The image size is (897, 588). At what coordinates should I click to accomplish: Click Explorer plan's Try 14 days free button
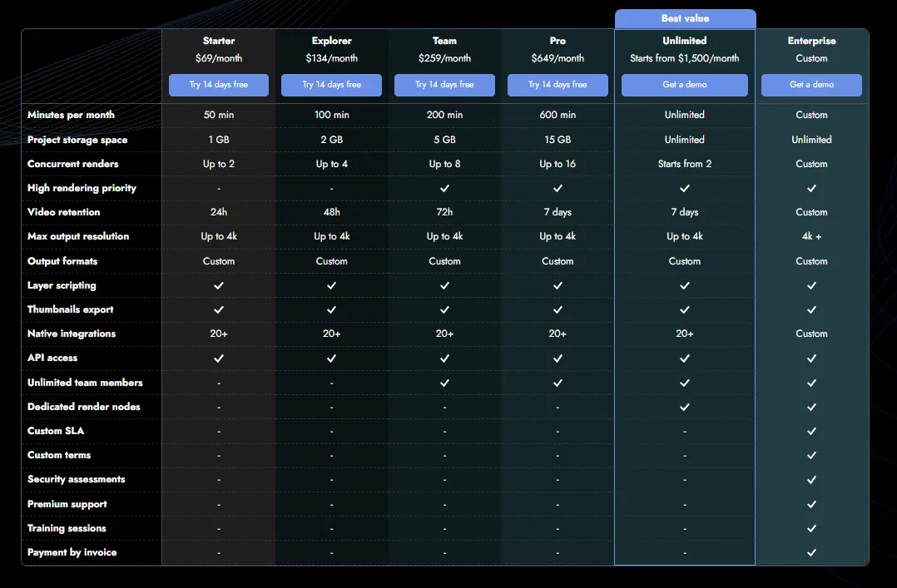[331, 85]
